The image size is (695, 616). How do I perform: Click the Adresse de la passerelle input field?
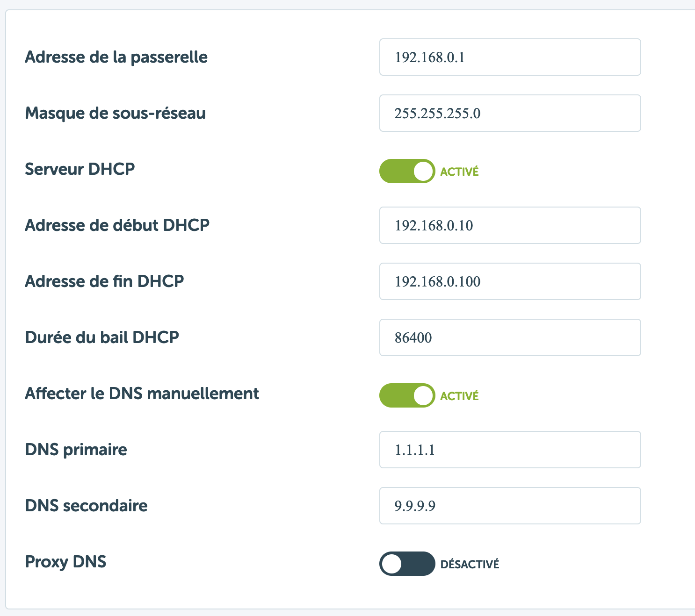point(510,57)
